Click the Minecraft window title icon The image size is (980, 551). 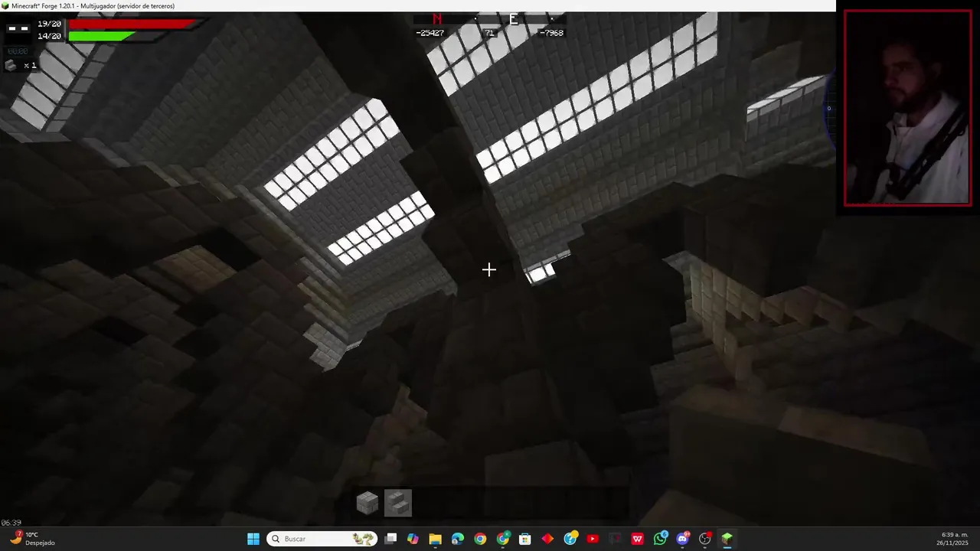point(5,5)
